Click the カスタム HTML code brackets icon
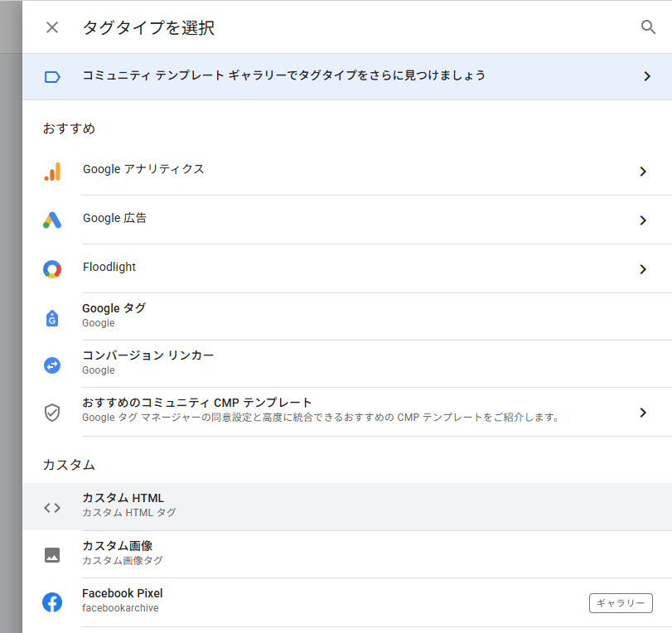Screen dimensions: 672x633 (52, 507)
